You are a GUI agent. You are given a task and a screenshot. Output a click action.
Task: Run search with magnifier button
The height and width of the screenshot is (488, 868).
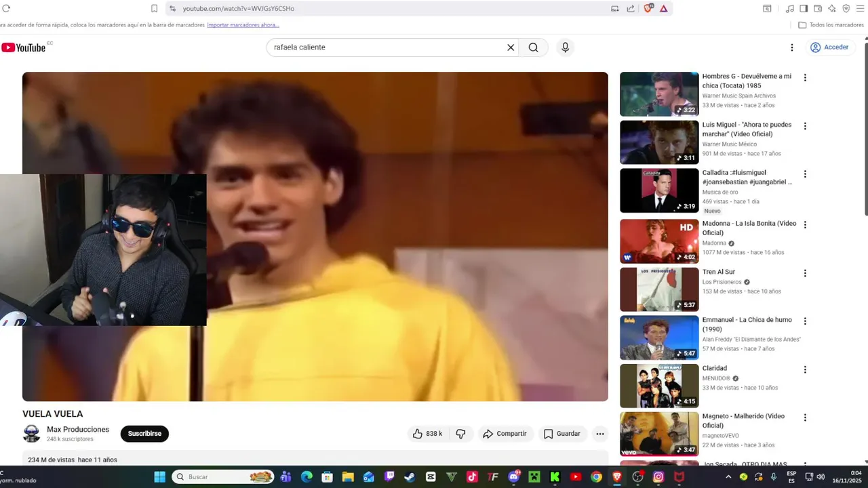(534, 47)
